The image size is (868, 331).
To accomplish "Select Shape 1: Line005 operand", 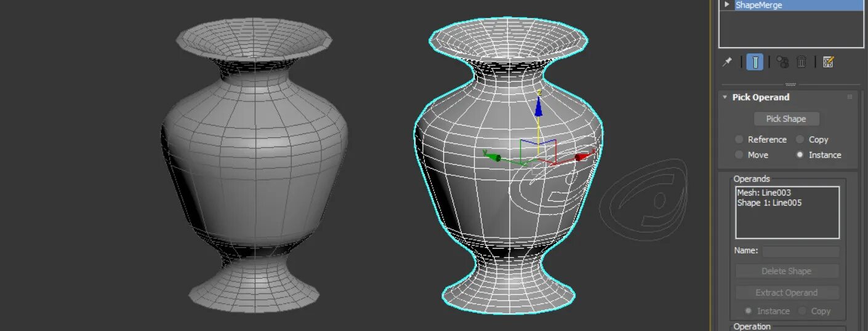I will point(770,202).
